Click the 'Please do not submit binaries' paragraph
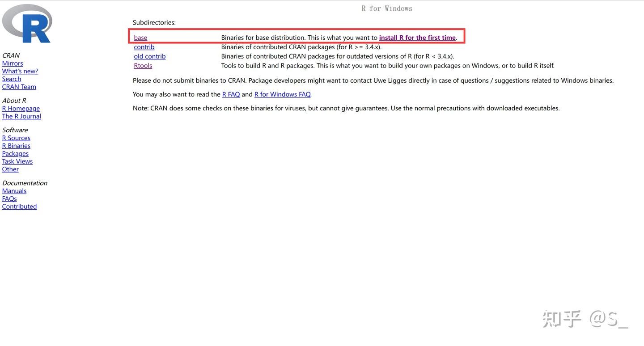 point(373,80)
